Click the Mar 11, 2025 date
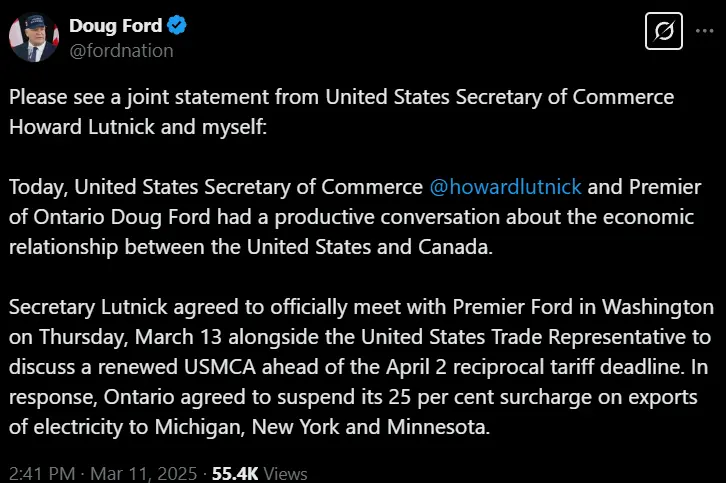Image resolution: width=726 pixels, height=483 pixels. pos(142,473)
